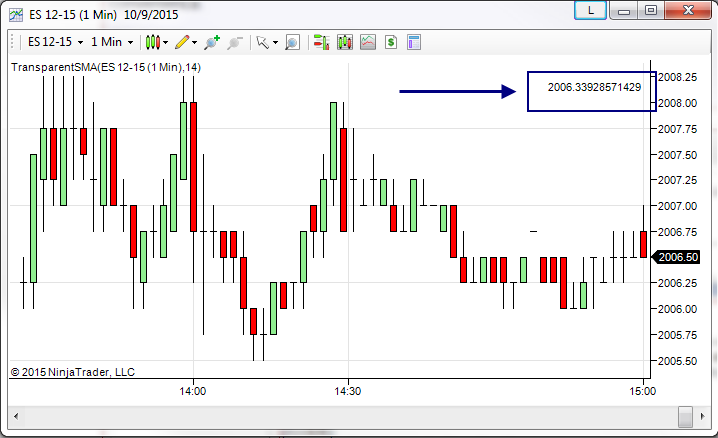718x438 pixels.
Task: Open the ES 12-15 instrument selector
Action: (55, 42)
